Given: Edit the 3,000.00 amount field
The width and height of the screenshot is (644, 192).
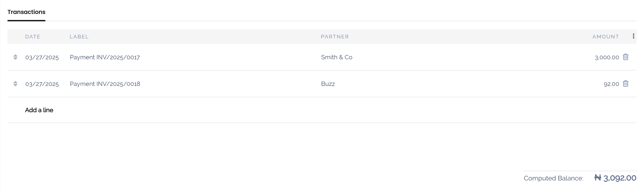Looking at the screenshot, I should [607, 57].
